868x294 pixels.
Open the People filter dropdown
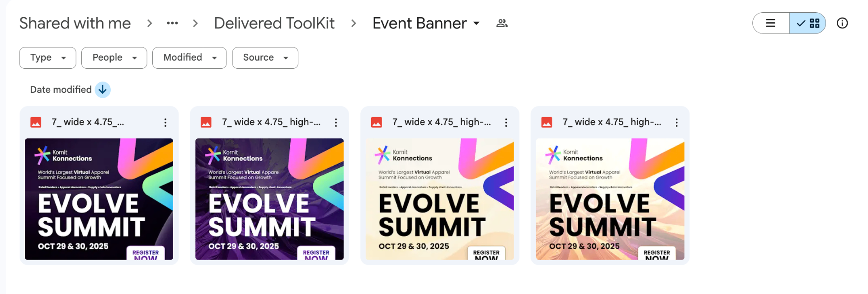114,58
